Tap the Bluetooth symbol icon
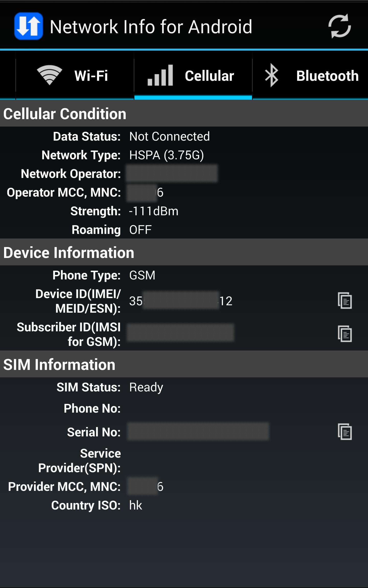This screenshot has height=588, width=368. pyautogui.click(x=271, y=75)
